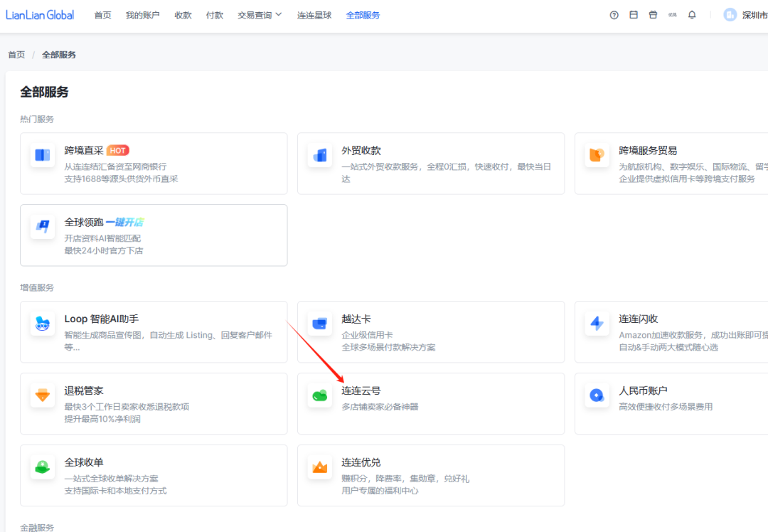Click the orange 退税管家 icon

click(x=43, y=395)
